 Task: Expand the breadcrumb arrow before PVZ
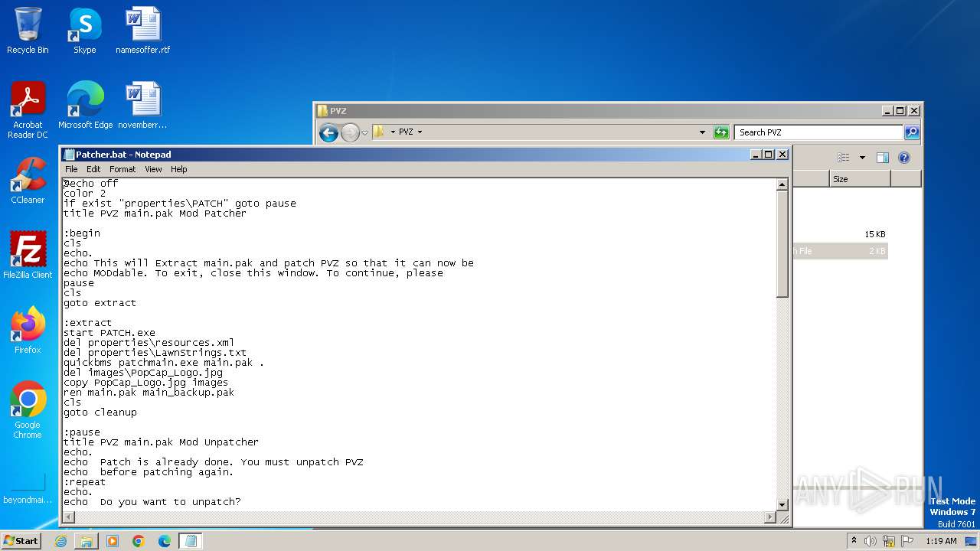394,132
